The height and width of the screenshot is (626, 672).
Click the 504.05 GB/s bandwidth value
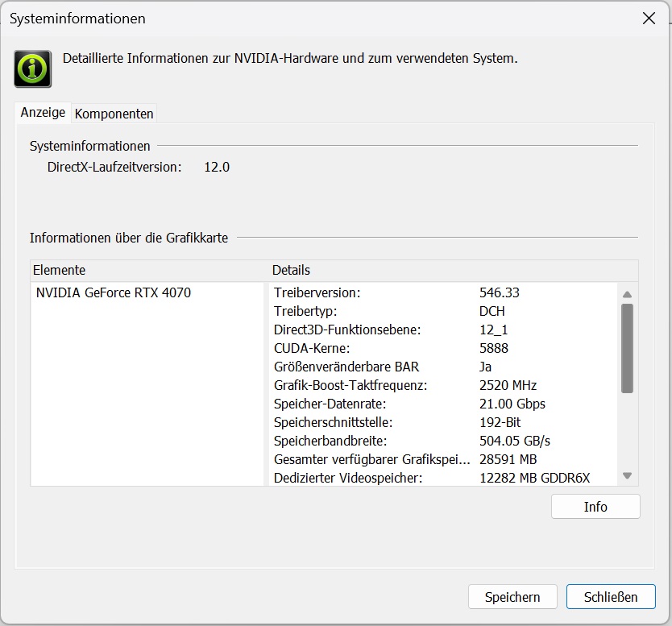[x=515, y=441]
